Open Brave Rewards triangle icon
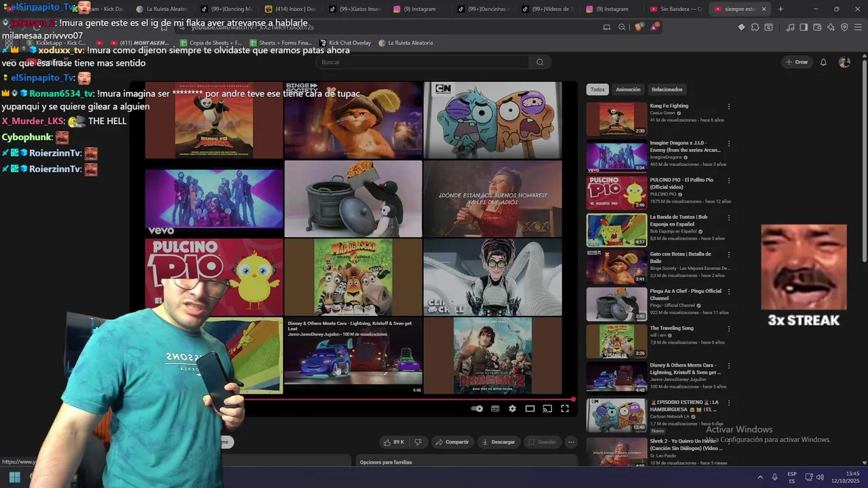The height and width of the screenshot is (488, 868). pyautogui.click(x=654, y=27)
